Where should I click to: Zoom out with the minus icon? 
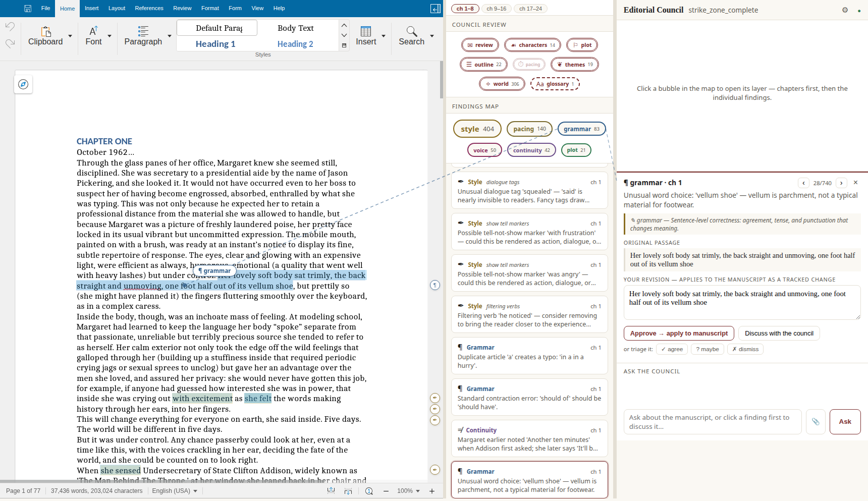point(386,491)
